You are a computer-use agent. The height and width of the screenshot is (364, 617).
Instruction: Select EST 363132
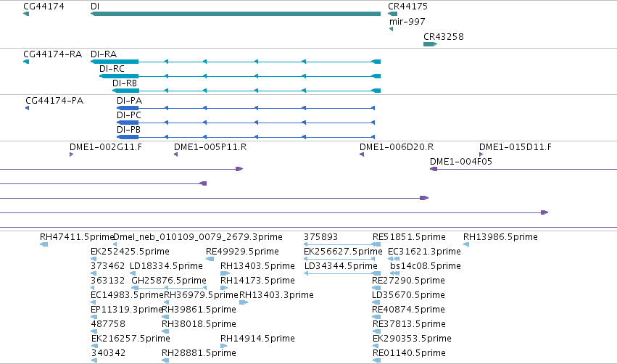tap(107, 281)
